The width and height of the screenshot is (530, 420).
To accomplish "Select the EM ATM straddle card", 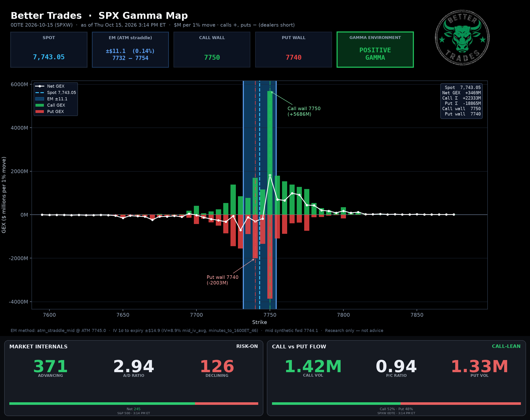I will point(130,49).
